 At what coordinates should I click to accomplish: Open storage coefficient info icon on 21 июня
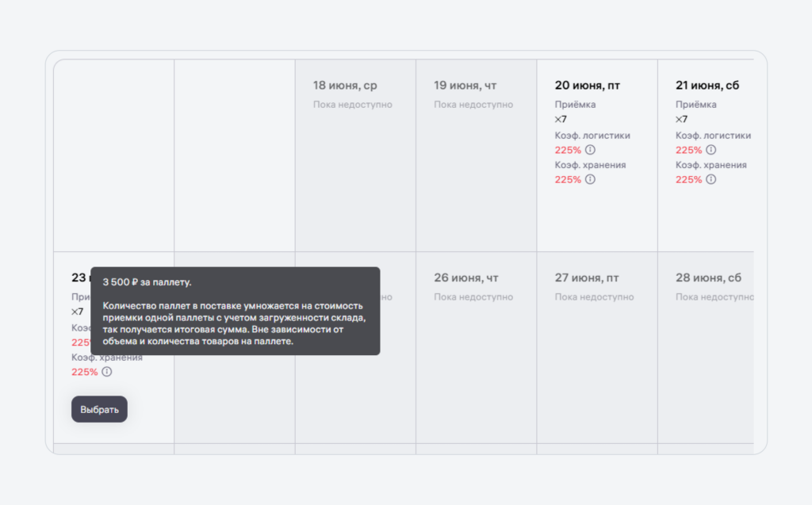coord(710,179)
